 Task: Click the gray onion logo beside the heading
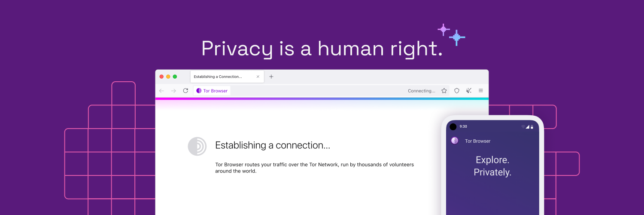point(197,146)
